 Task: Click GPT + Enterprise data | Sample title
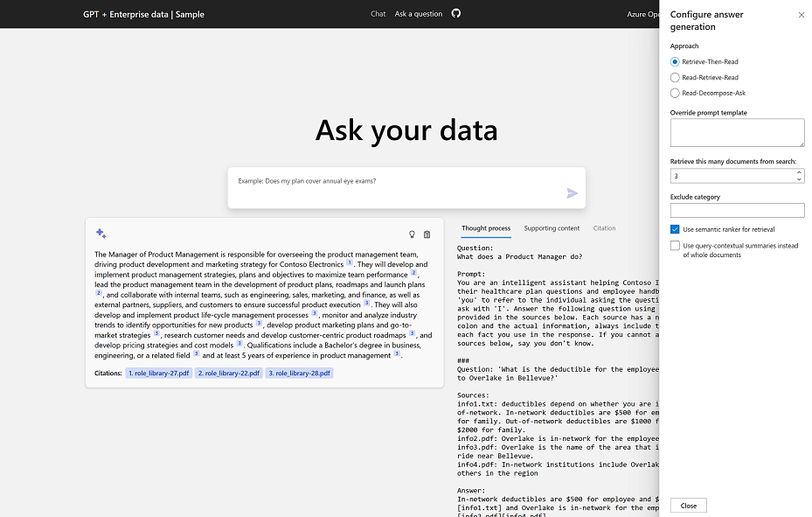coord(143,15)
